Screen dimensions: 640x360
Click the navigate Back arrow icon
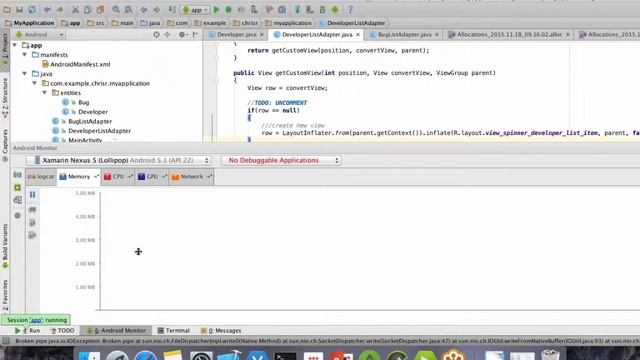pyautogui.click(x=144, y=9)
